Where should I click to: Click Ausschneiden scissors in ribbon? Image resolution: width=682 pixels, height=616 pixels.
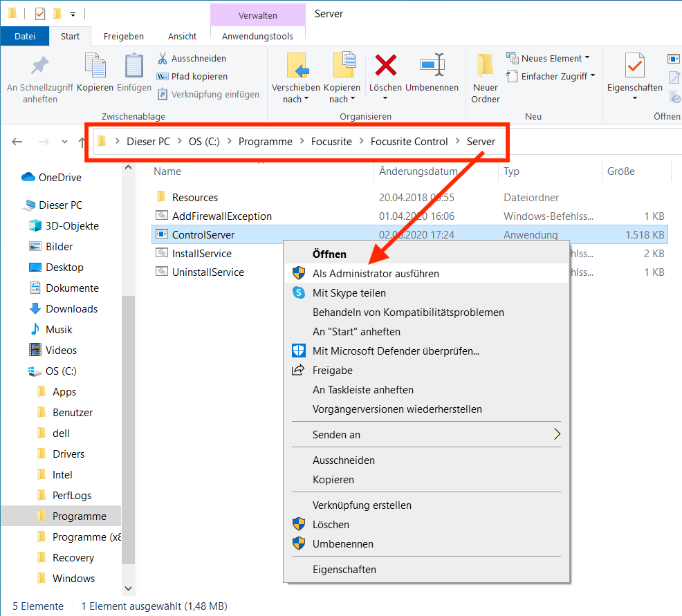[163, 59]
